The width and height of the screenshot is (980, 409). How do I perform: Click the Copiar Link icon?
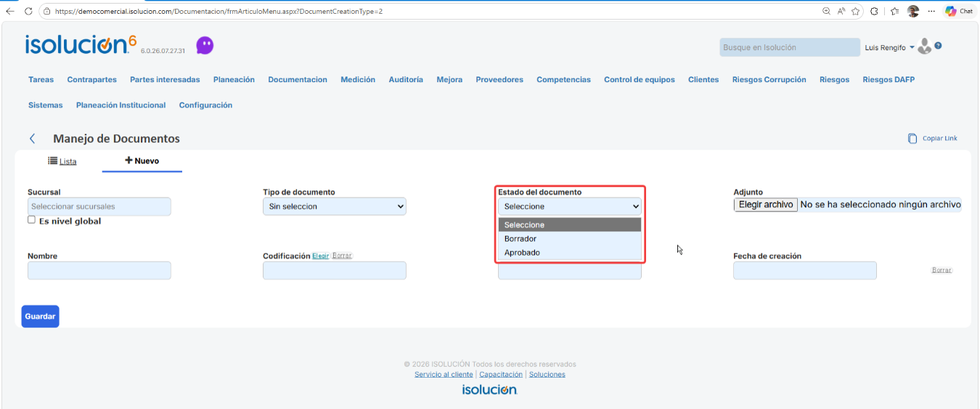[x=912, y=138]
